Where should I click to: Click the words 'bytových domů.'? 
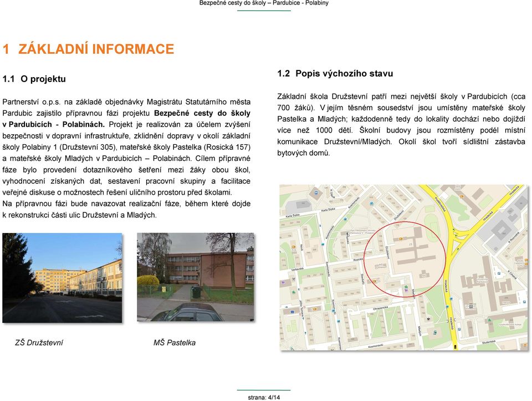304,153
